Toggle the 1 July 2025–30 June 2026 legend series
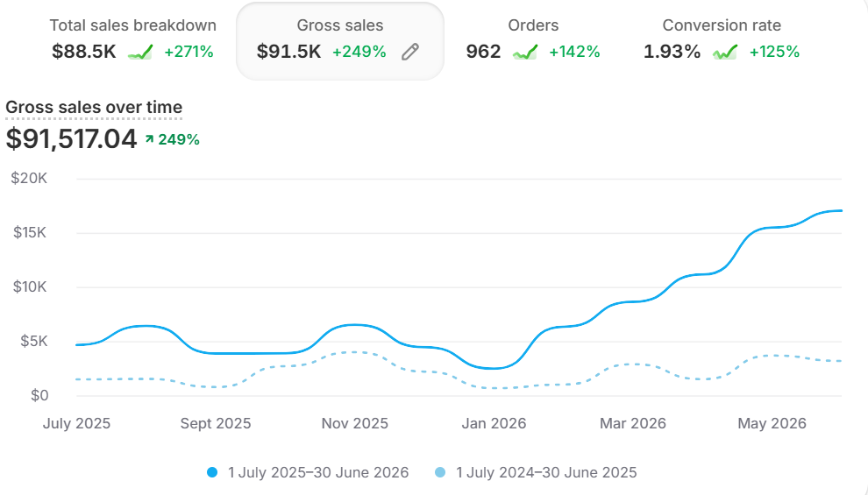The height and width of the screenshot is (495, 868). pyautogui.click(x=308, y=472)
